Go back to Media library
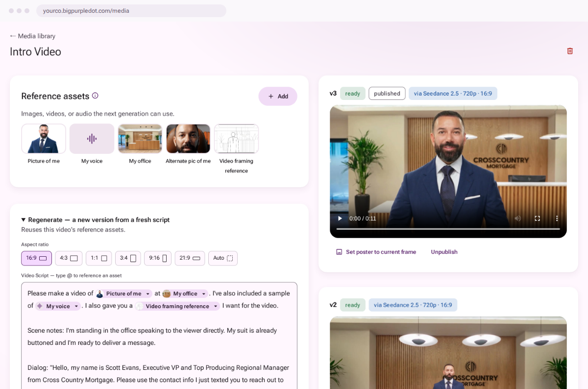The width and height of the screenshot is (588, 389). (32, 36)
